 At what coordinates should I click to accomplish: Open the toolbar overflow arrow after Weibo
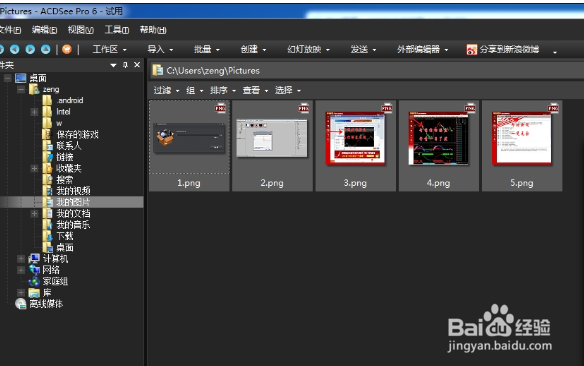(555, 52)
